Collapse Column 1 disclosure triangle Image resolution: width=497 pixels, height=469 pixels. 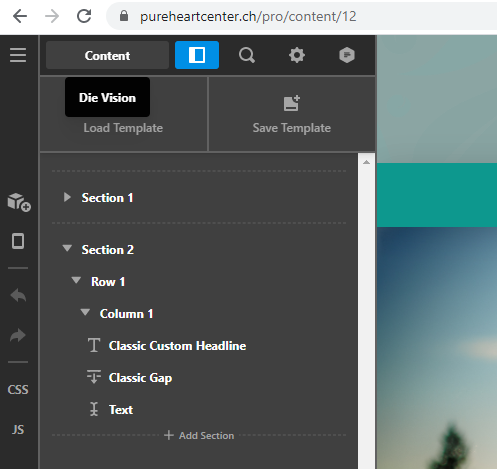(x=85, y=312)
